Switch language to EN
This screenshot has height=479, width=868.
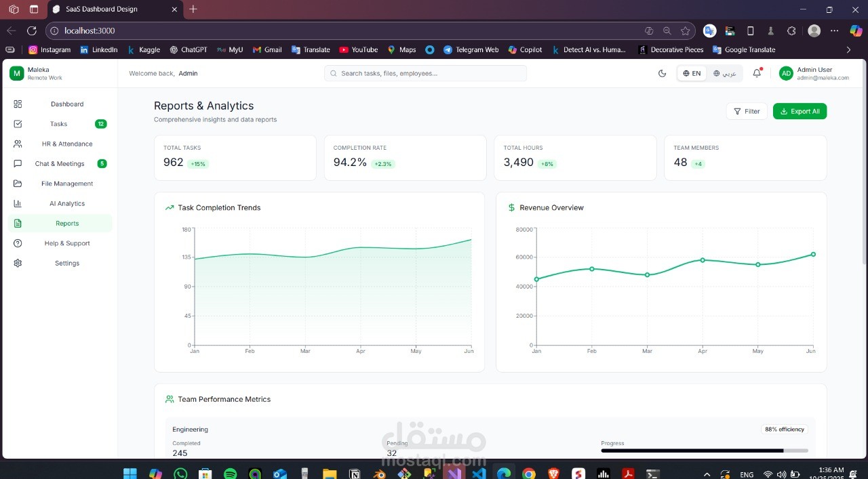tap(692, 73)
